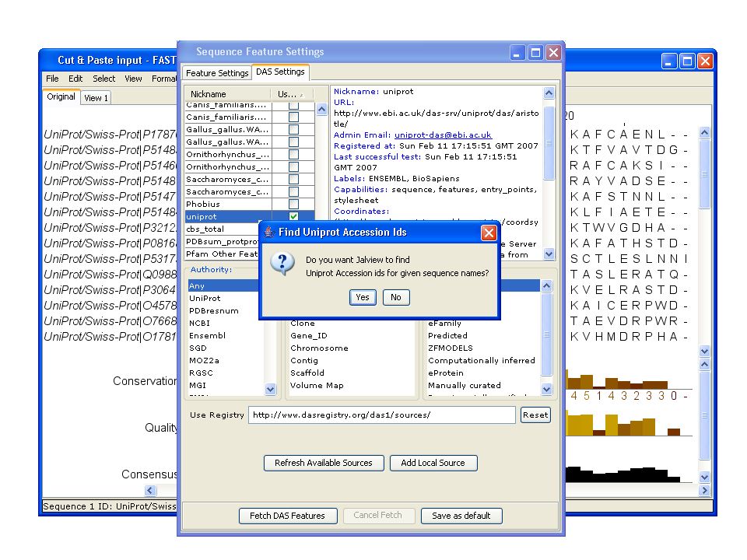Image resolution: width=747 pixels, height=560 pixels.
Task: Open the uniprot-das@ebi.ac.uk email link
Action: tap(443, 135)
